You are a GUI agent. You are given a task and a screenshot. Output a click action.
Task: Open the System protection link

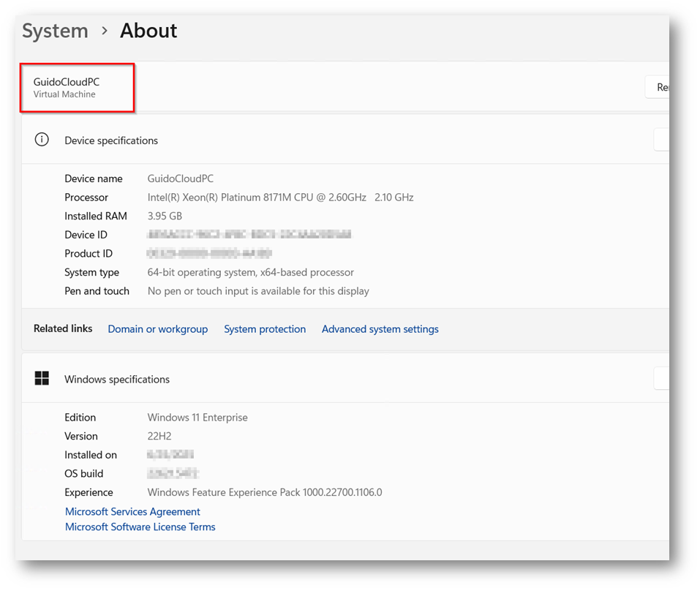[x=265, y=329]
